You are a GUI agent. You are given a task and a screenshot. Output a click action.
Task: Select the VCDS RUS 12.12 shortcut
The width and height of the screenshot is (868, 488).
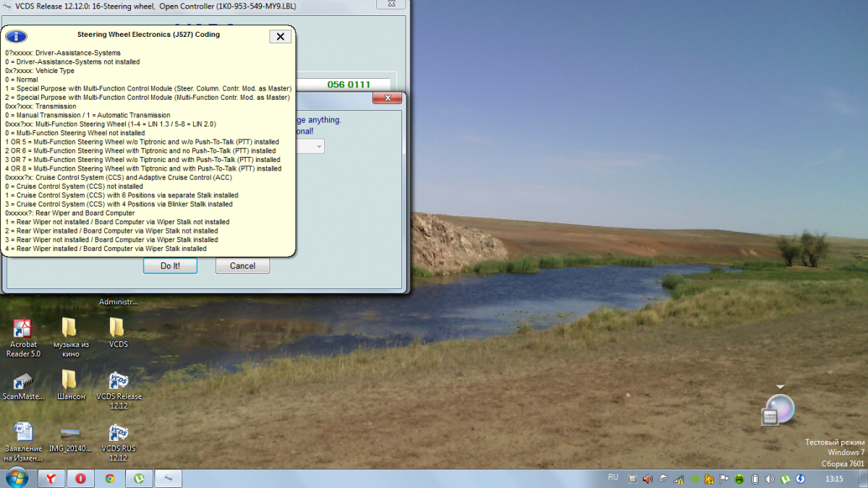click(x=119, y=442)
